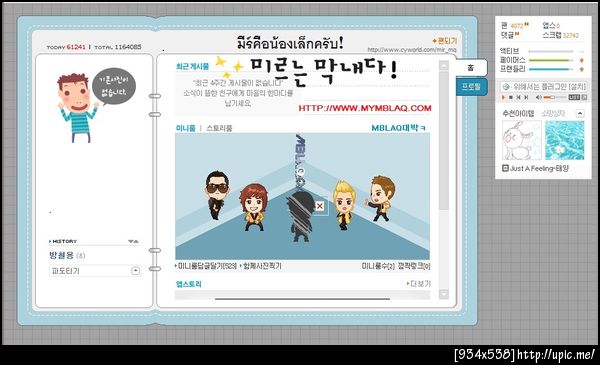Click the red X broken-image icon

[x=320, y=206]
